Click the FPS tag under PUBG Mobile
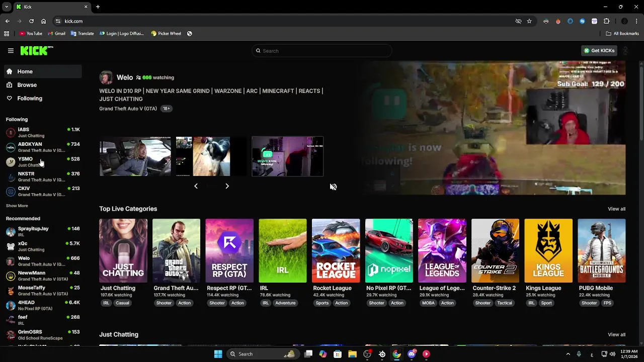The width and height of the screenshot is (644, 362). 607,303
